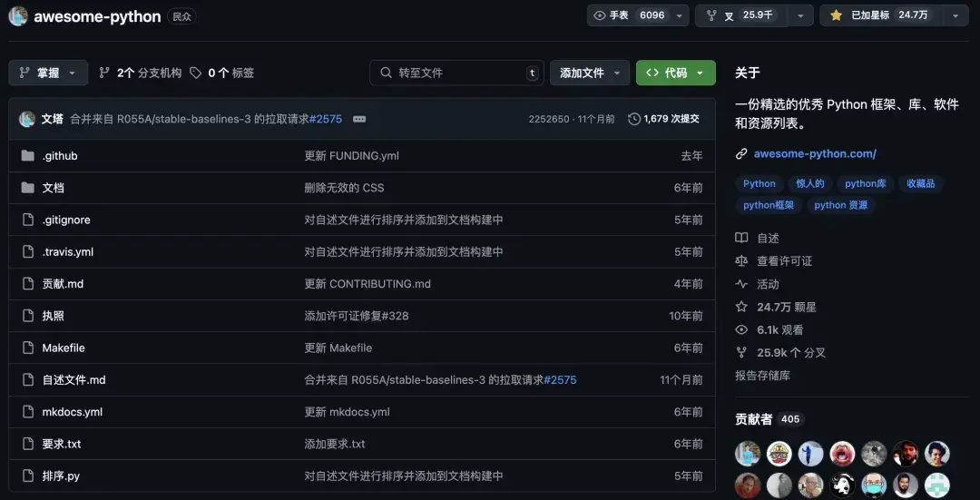The width and height of the screenshot is (980, 500).
Task: View the 6.1k 观看 watchers link
Action: [x=769, y=330]
